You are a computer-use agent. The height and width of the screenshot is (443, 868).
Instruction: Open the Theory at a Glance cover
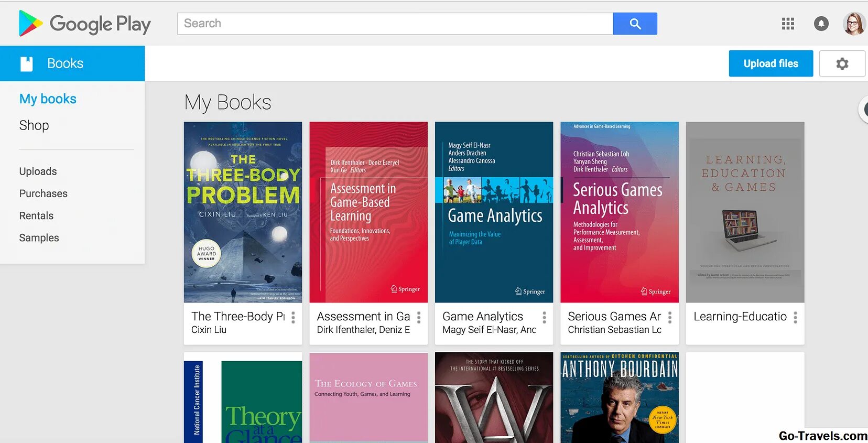pos(243,398)
